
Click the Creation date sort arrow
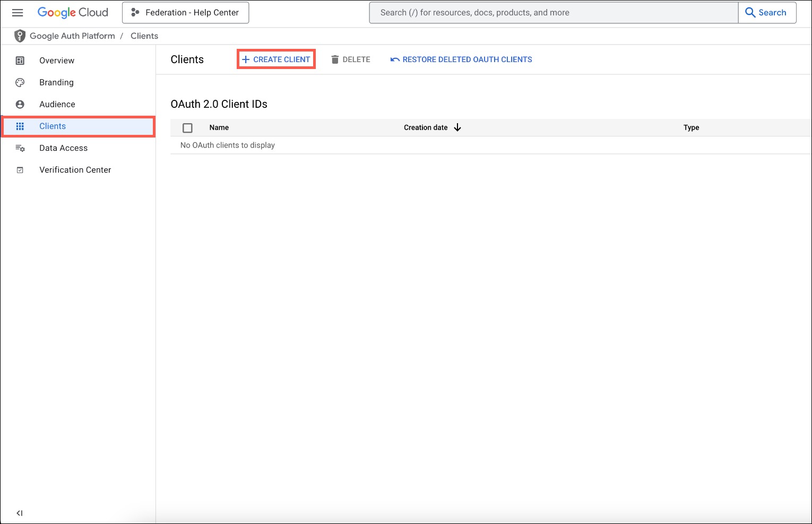coord(457,127)
